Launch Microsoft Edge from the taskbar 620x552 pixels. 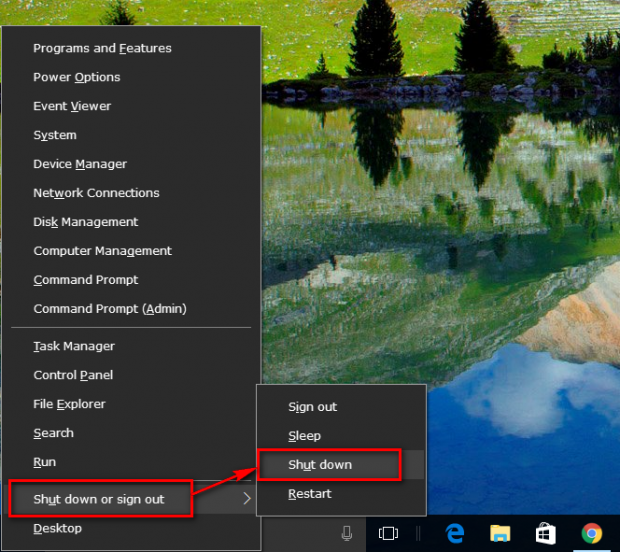(455, 533)
